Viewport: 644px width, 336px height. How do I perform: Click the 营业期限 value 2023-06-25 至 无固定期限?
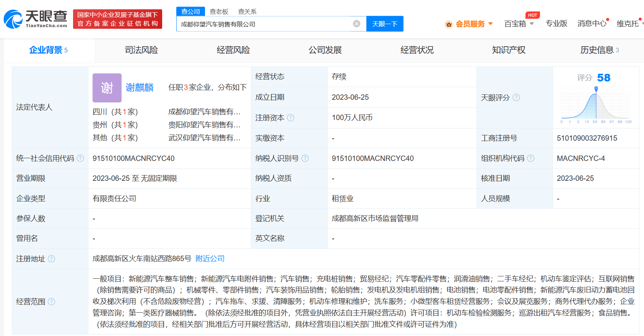135,178
